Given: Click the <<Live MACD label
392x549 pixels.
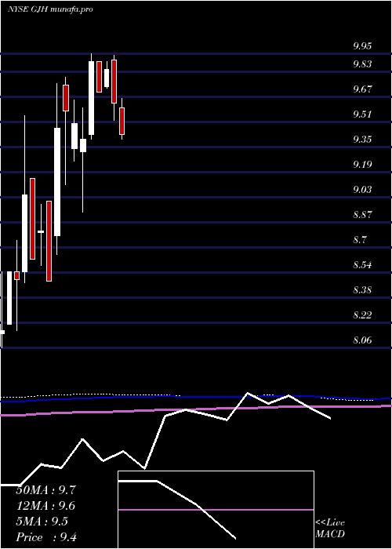Looking at the screenshot, I should pos(330,529).
